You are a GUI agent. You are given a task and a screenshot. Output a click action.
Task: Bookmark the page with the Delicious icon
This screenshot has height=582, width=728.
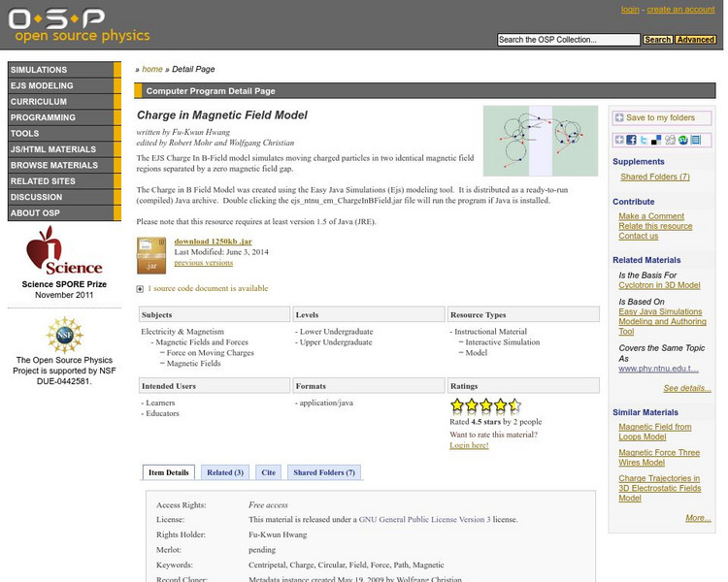click(656, 140)
